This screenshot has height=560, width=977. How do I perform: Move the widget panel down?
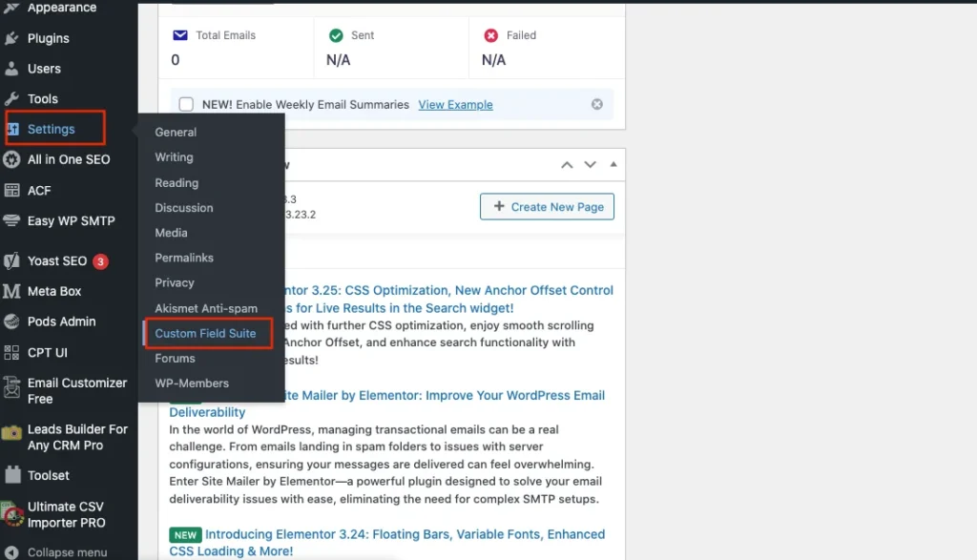coord(590,165)
